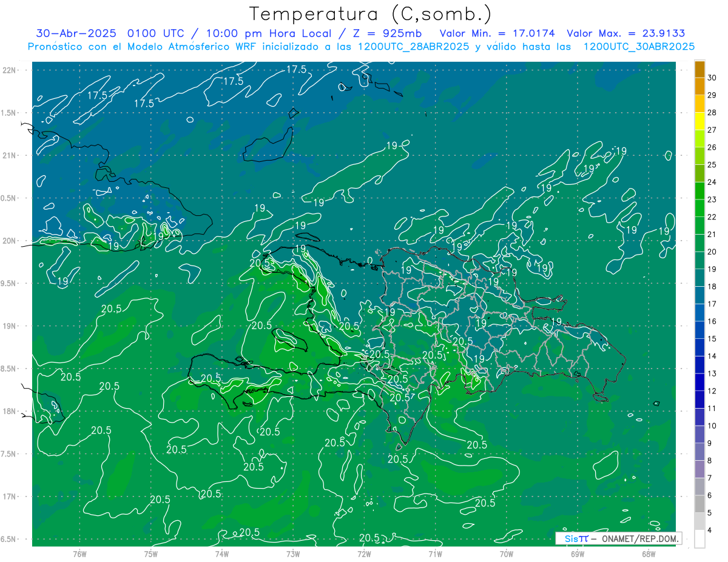Click the '0100 UTC' time label
This screenshot has width=728, height=562.
click(x=155, y=33)
